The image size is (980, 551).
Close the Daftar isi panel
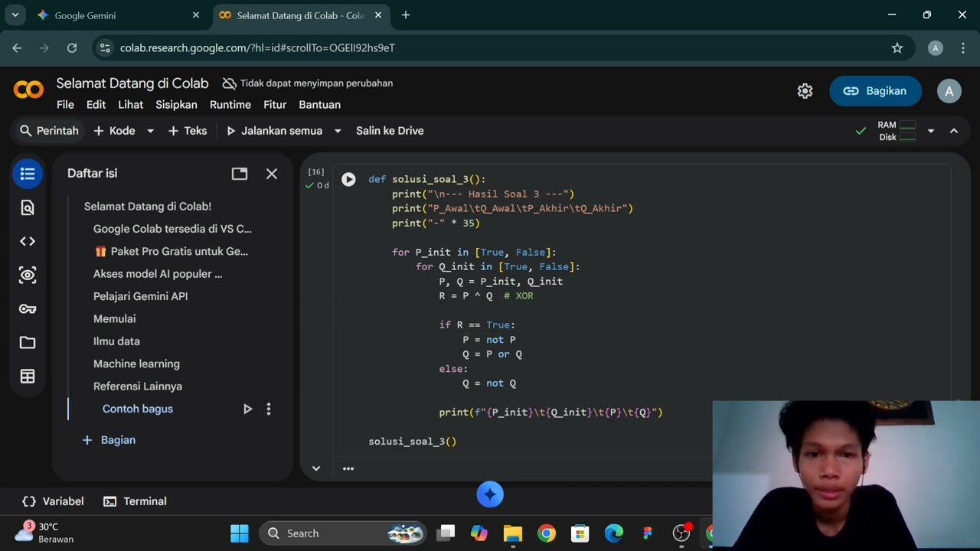[272, 174]
